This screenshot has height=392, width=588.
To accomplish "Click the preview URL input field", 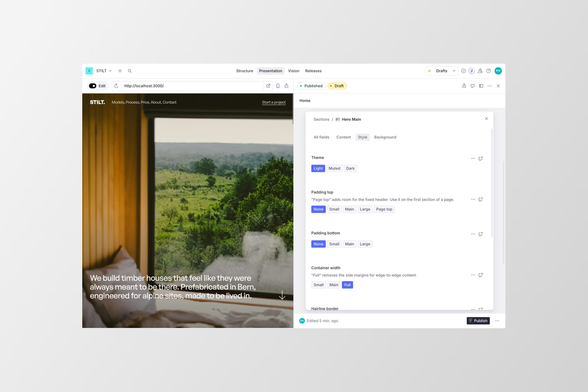I will pos(193,86).
